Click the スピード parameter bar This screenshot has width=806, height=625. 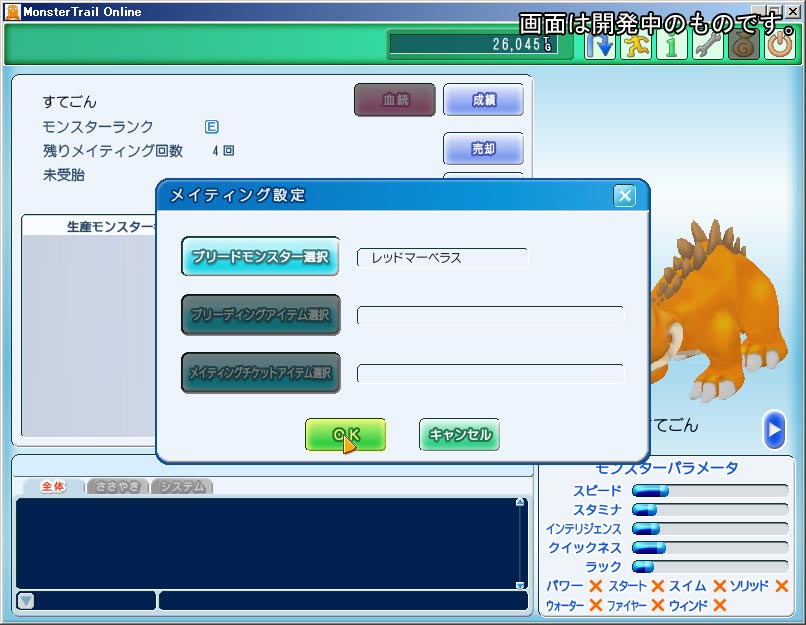710,491
